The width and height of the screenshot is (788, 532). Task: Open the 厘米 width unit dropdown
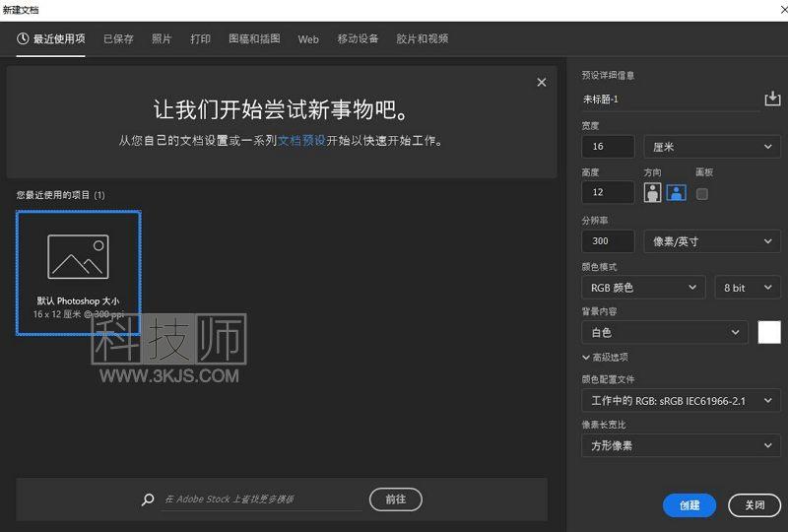point(711,147)
